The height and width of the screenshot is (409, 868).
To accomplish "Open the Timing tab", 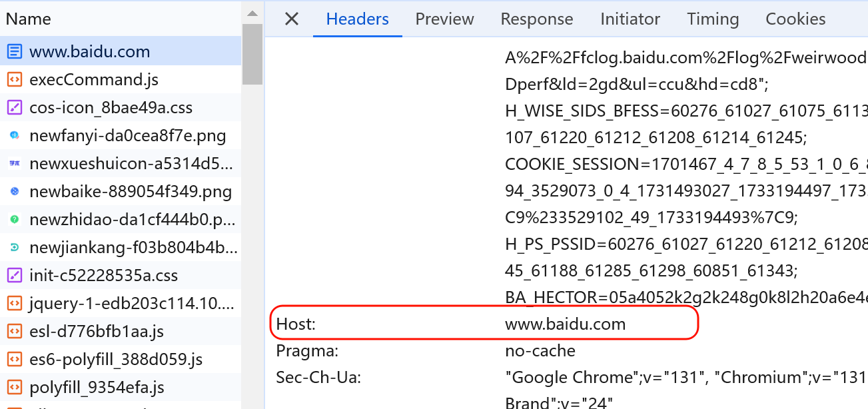I will click(713, 19).
